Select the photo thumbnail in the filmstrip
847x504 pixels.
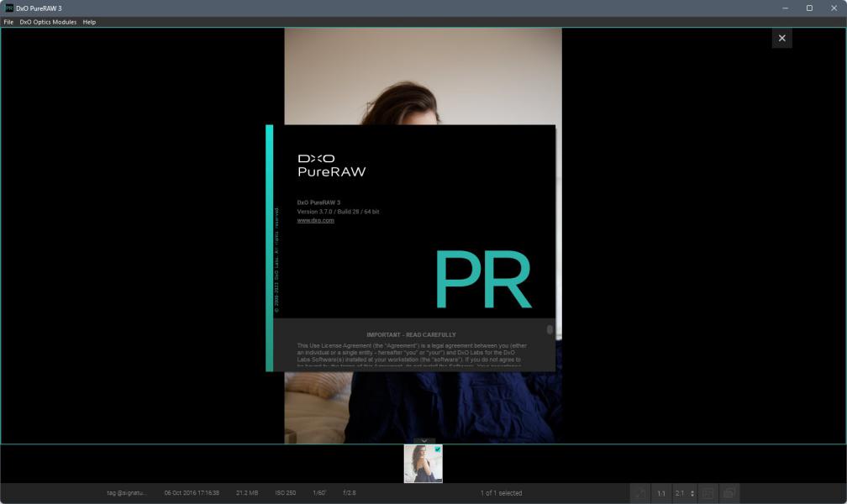coord(423,464)
